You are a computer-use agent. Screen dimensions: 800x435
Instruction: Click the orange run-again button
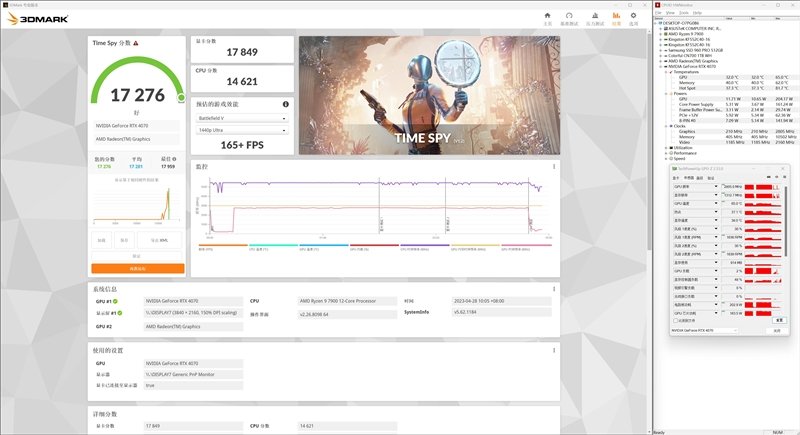point(138,268)
